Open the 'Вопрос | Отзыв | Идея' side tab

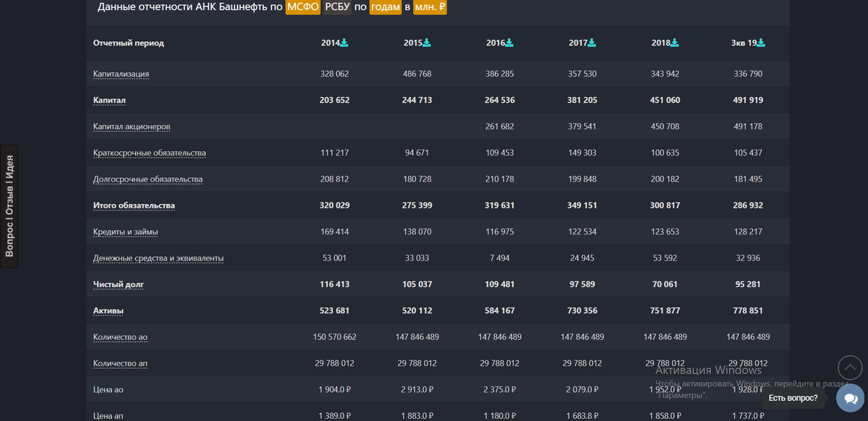[x=9, y=206]
